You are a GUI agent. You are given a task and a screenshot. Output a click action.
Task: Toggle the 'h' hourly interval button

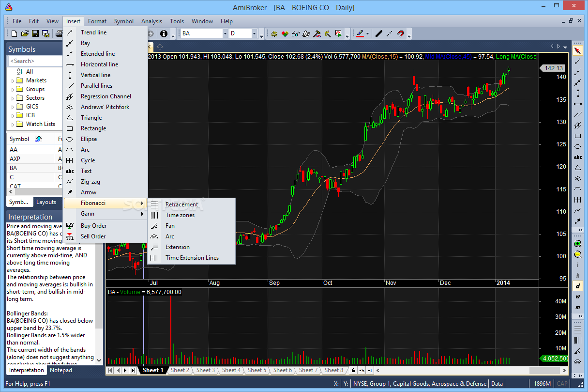(578, 275)
